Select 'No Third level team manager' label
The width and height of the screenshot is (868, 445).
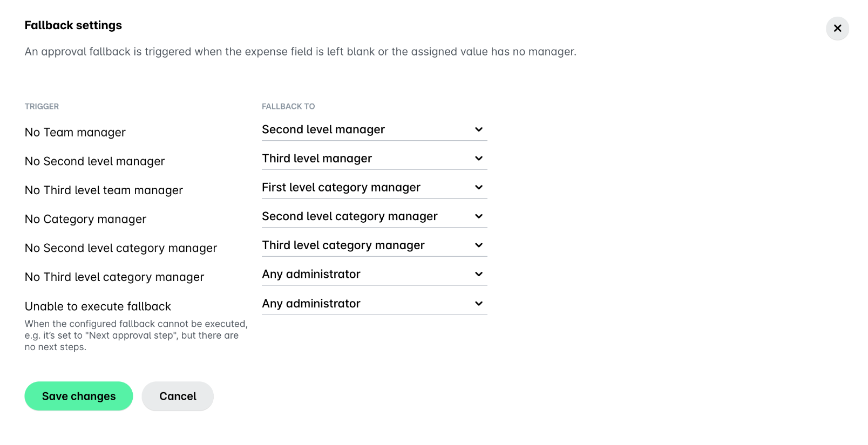tap(104, 190)
